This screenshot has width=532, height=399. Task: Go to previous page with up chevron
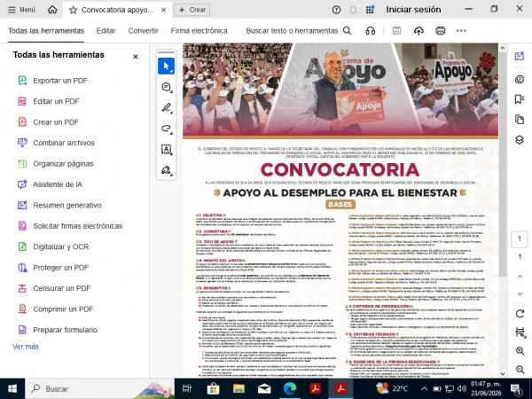(520, 277)
